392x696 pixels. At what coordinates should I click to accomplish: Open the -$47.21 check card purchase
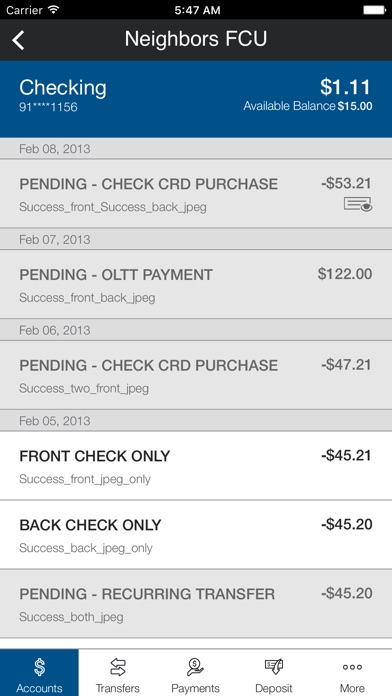(x=196, y=375)
